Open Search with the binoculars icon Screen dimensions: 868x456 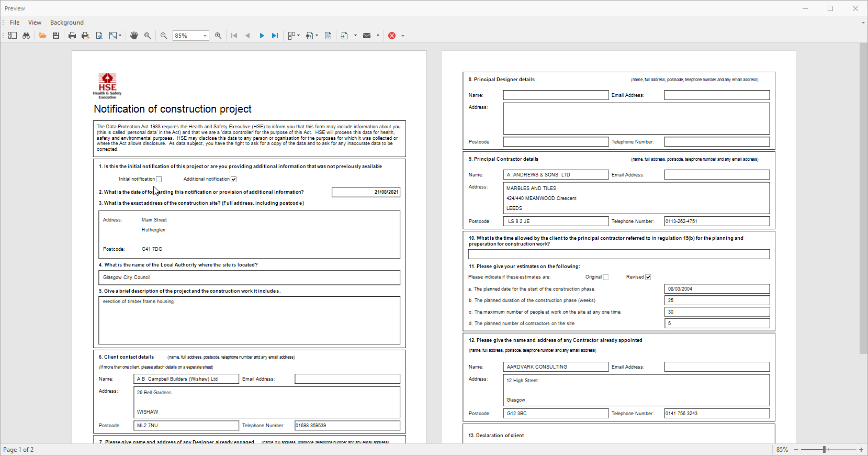(26, 36)
